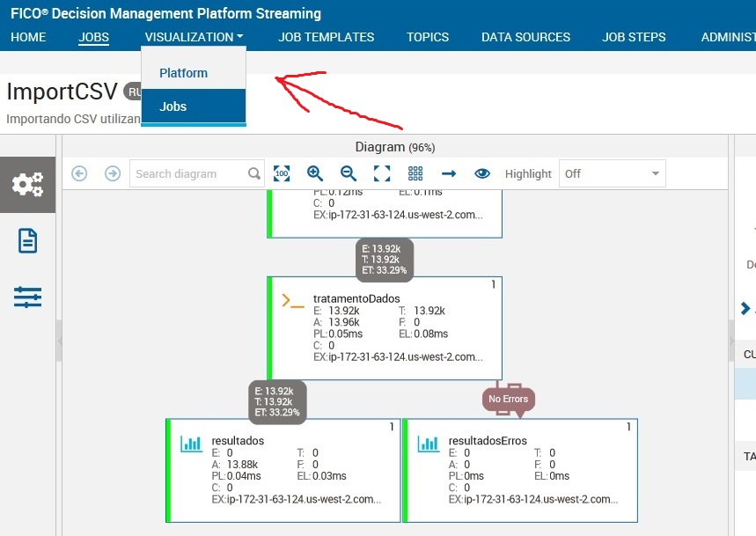Reset diagram zoom to 100 percent
The image size is (756, 536).
point(282,173)
